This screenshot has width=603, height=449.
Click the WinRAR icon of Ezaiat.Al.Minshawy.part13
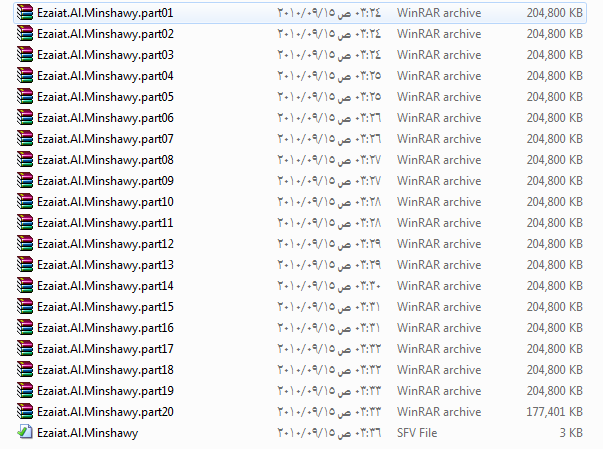tap(25, 264)
